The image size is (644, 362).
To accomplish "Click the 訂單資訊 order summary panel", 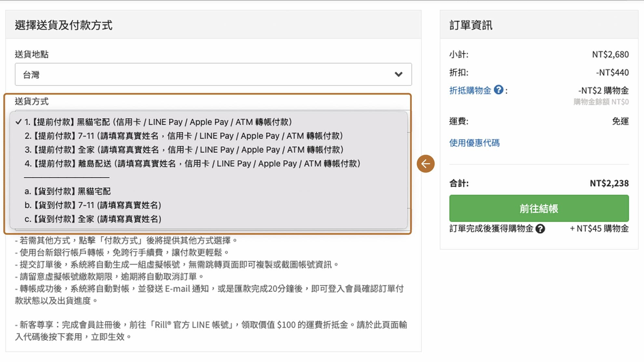I will (x=471, y=25).
